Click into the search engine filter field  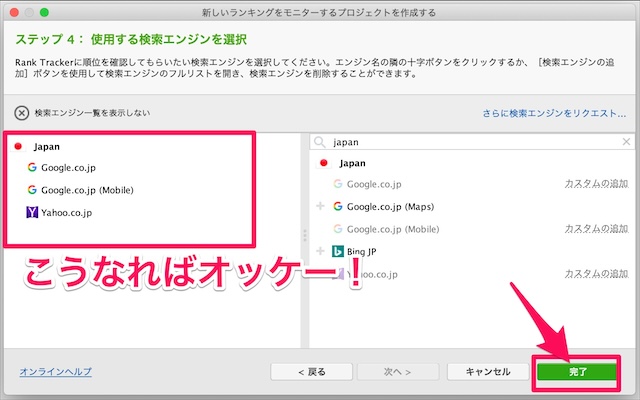[x=473, y=142]
